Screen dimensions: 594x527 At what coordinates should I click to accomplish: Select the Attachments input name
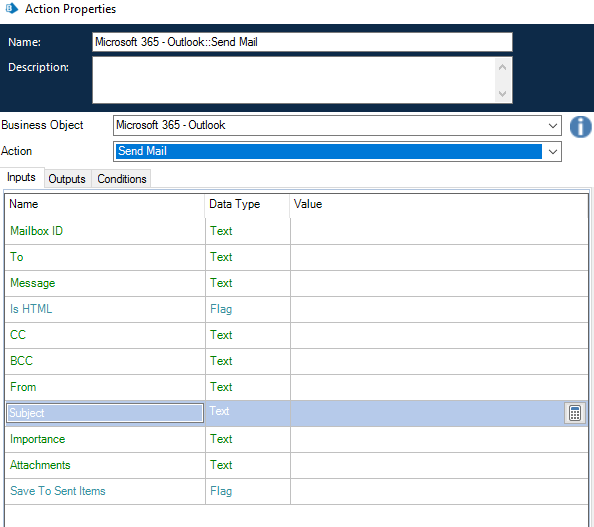[40, 465]
